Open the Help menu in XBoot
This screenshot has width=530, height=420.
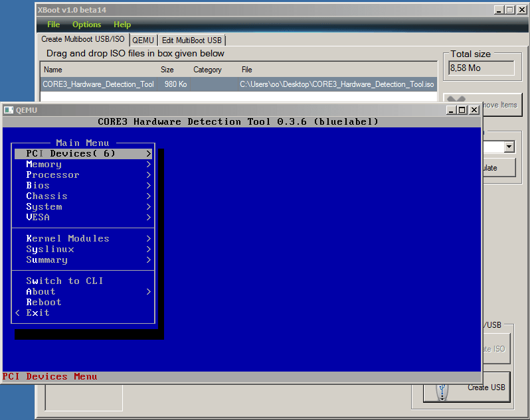click(x=122, y=25)
